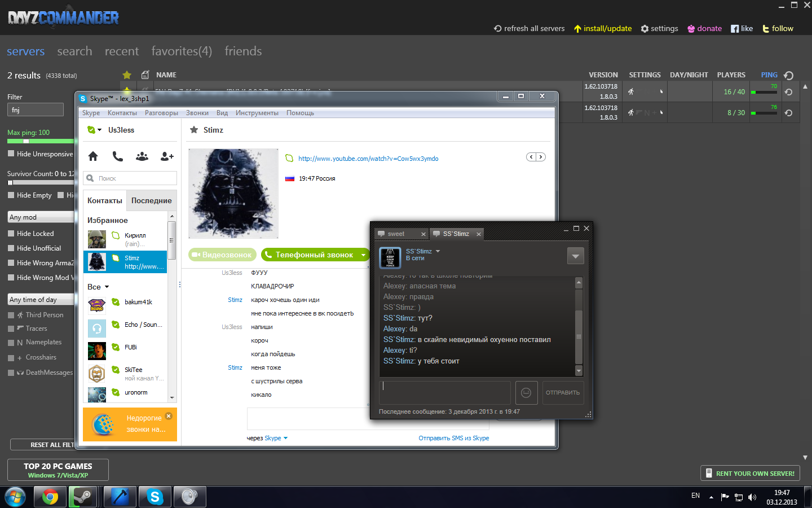The image size is (812, 508).
Task: Click the Twitter follow link
Action: (x=778, y=28)
